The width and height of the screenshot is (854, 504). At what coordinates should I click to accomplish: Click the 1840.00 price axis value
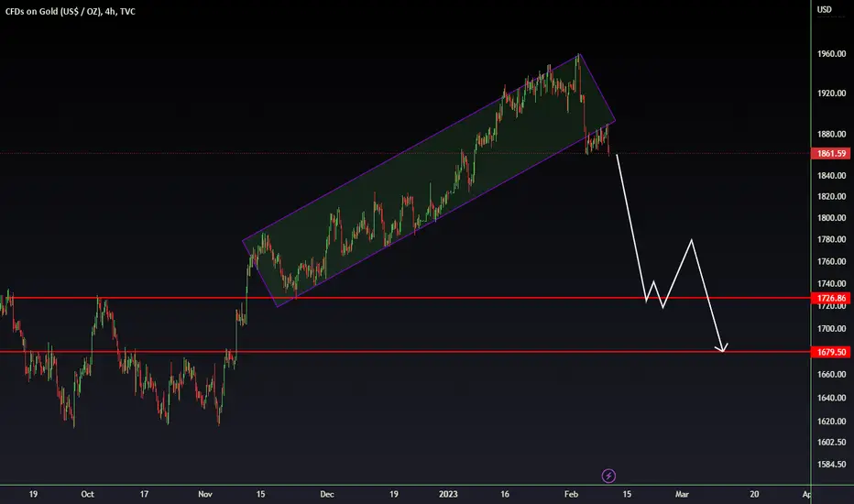click(x=831, y=175)
